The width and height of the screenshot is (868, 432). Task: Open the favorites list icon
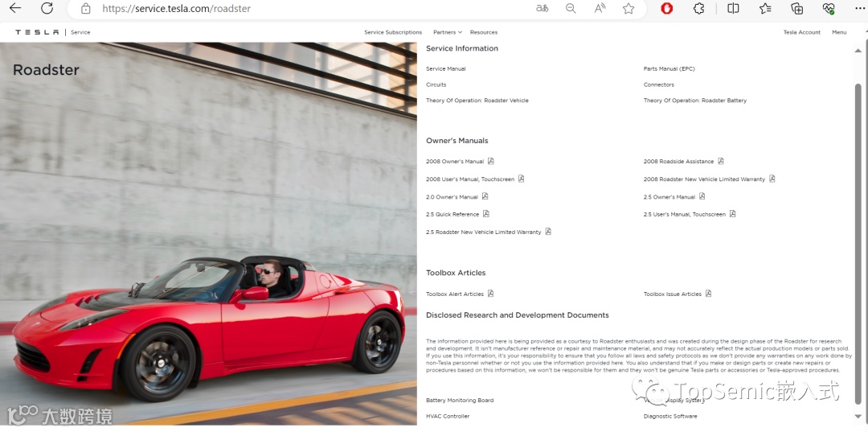(766, 8)
